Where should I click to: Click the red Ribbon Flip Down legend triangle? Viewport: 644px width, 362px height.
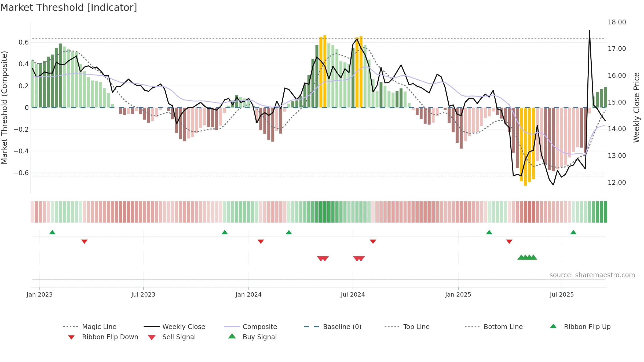(71, 337)
